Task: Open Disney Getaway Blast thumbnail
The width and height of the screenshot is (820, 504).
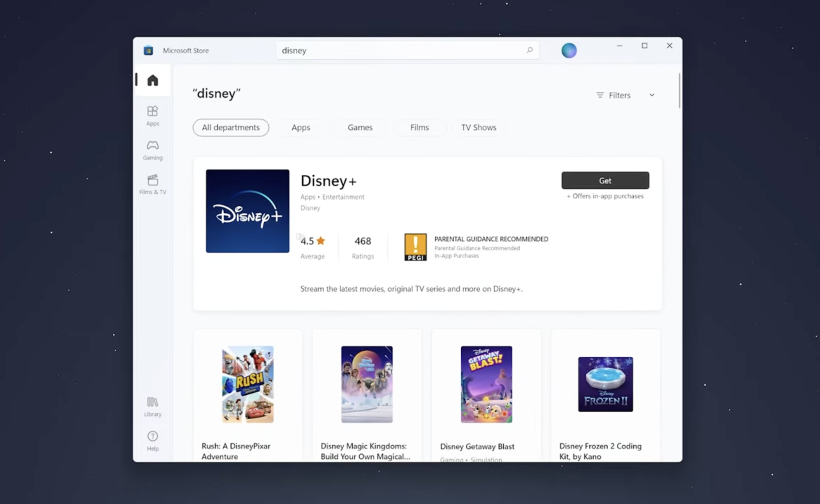Action: pyautogui.click(x=486, y=384)
